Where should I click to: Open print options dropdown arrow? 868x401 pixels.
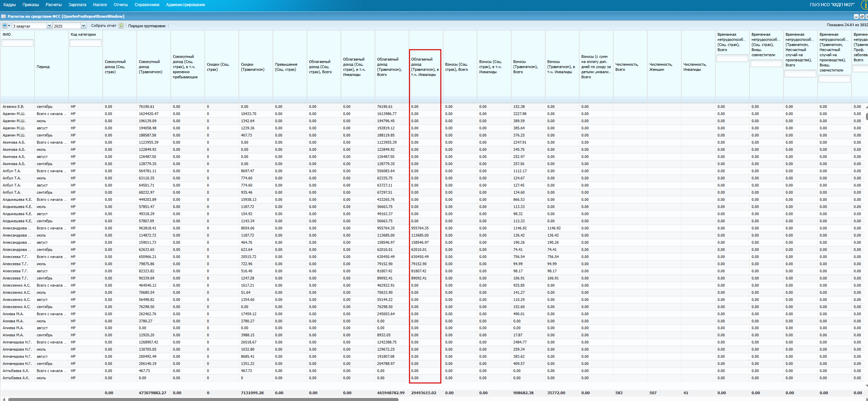(9, 26)
